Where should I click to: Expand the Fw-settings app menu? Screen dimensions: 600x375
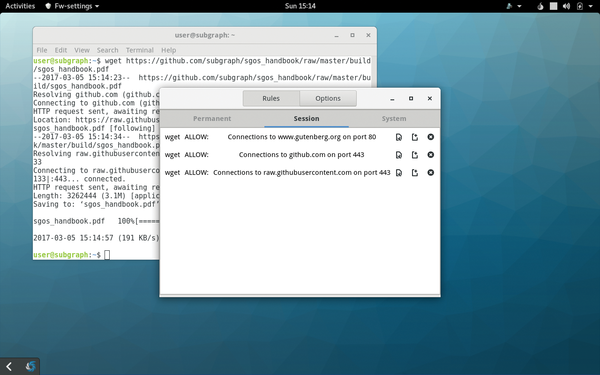[x=72, y=6]
